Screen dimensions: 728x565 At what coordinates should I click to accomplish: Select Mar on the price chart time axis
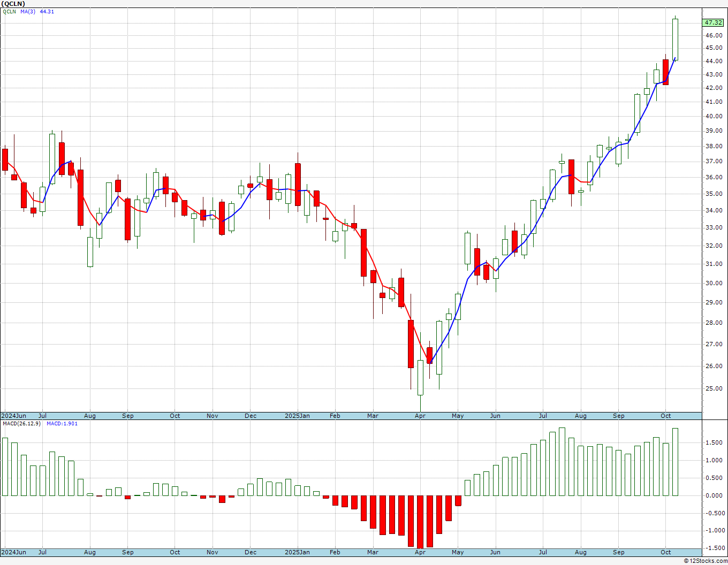coord(373,416)
